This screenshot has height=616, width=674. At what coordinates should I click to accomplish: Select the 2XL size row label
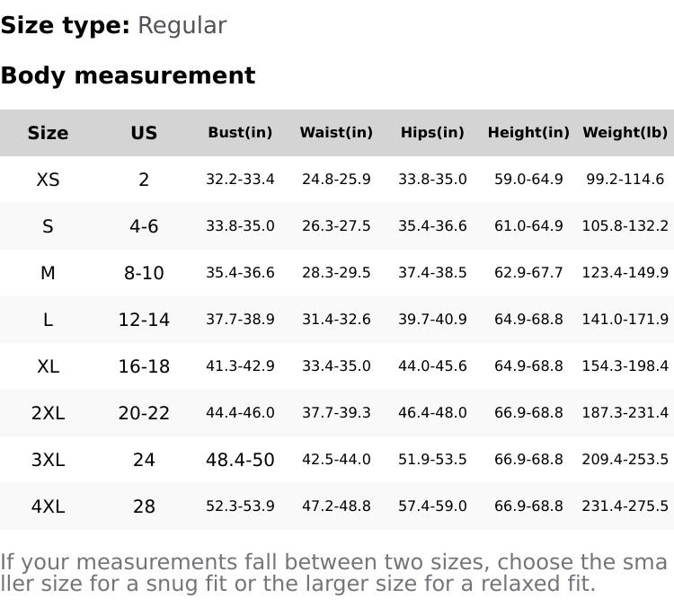click(48, 413)
